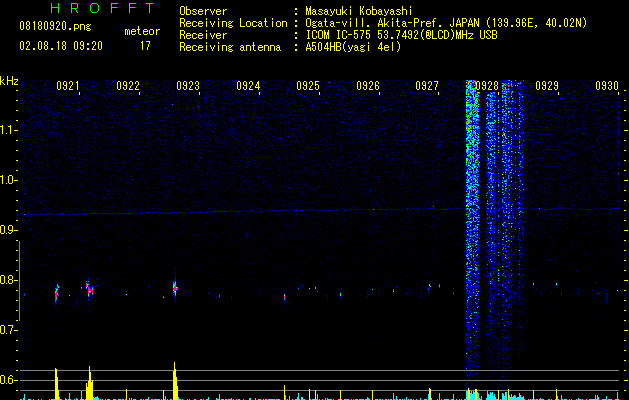Click the 0925 time marker

tap(308, 86)
